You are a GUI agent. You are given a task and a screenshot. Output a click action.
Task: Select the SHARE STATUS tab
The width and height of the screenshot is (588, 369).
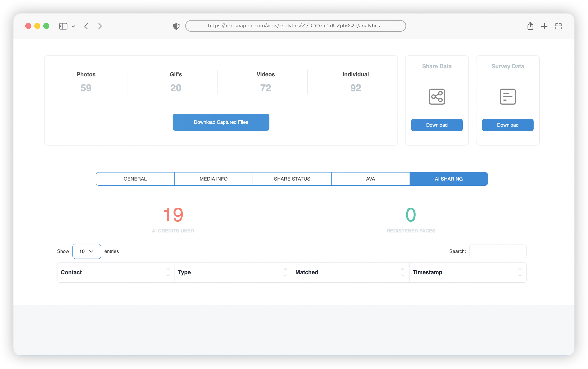click(292, 179)
